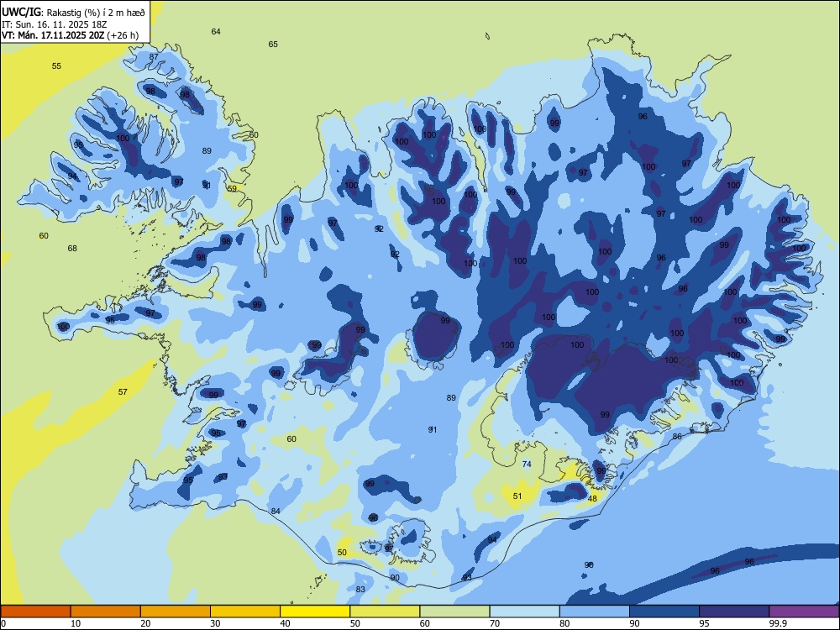Click the map value '55' over the sea
The image size is (840, 630).
click(x=56, y=66)
